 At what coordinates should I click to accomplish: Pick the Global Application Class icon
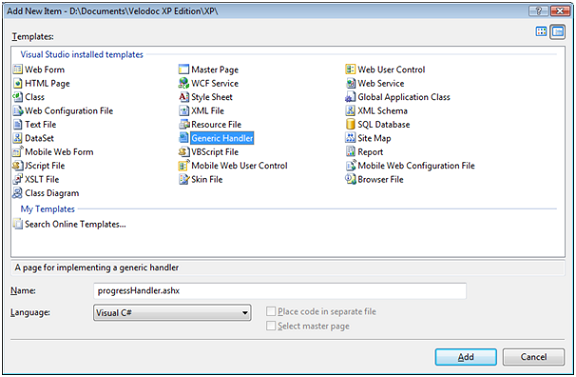350,97
